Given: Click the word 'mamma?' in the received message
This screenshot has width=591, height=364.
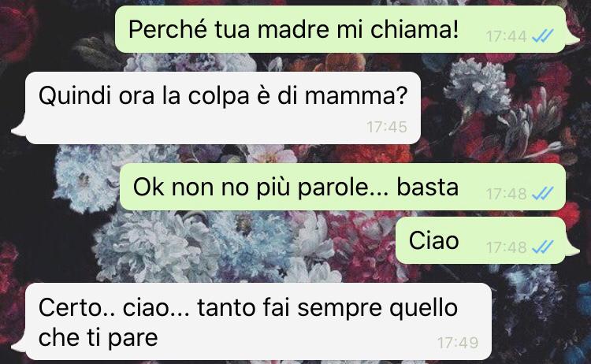Looking at the screenshot, I should 356,95.
